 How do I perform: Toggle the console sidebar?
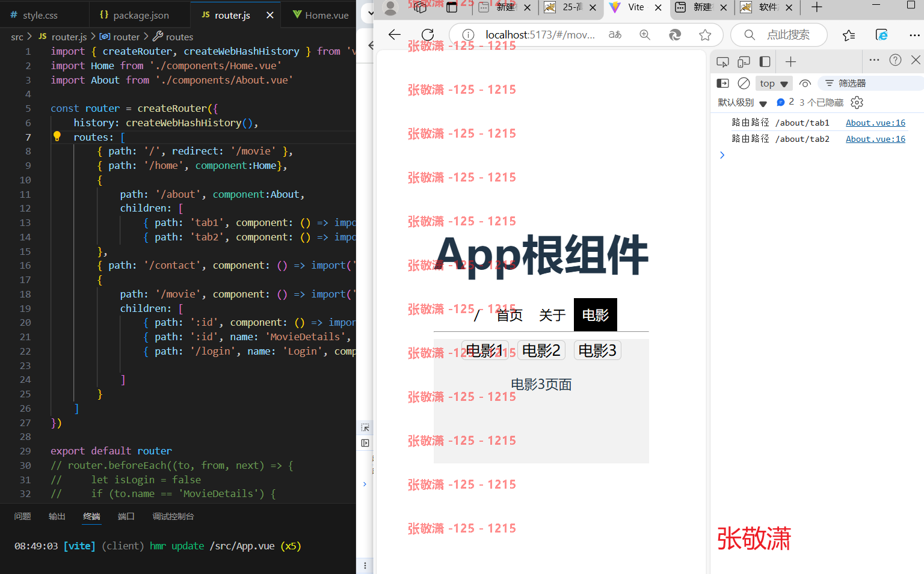coord(723,83)
